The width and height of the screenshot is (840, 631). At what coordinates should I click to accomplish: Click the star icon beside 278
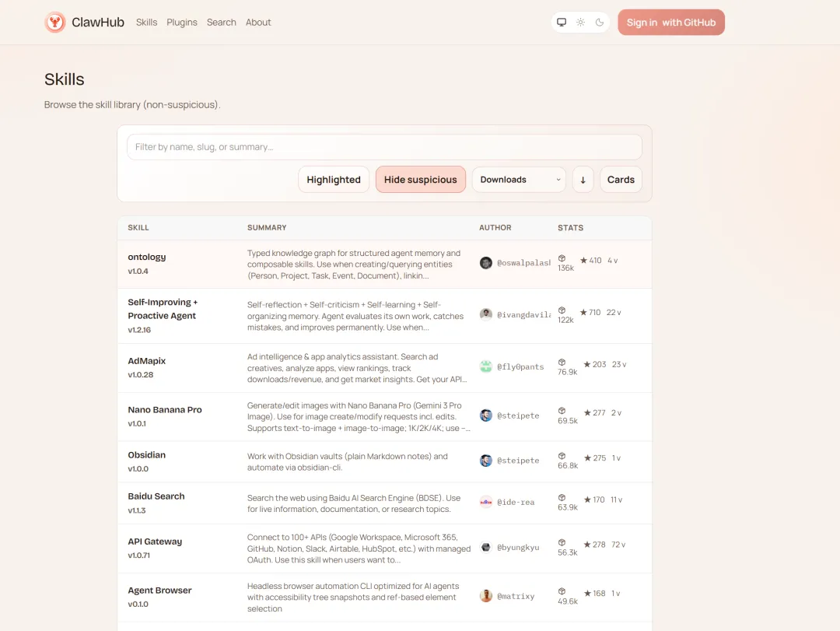587,544
